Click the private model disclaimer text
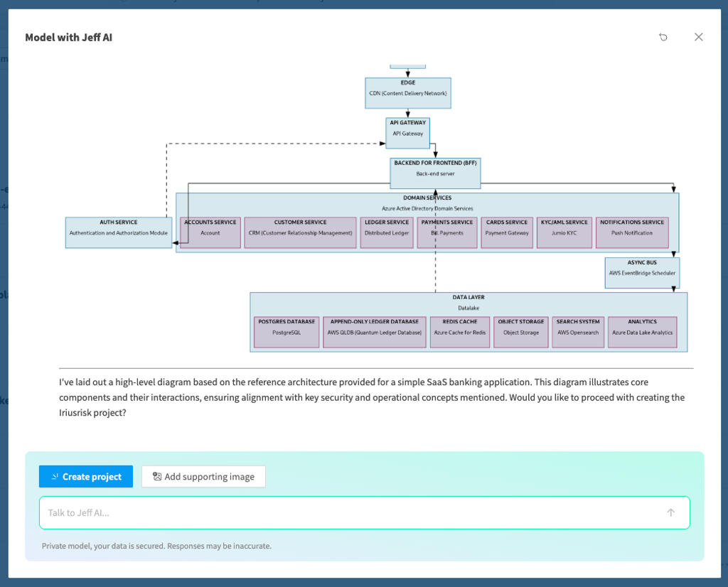The width and height of the screenshot is (728, 587). (156, 546)
